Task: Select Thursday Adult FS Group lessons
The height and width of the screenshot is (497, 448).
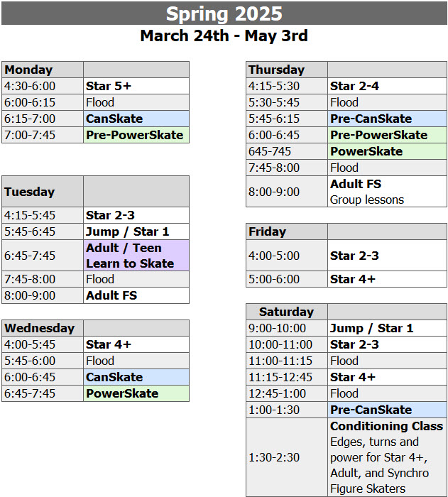Action: pyautogui.click(x=387, y=192)
